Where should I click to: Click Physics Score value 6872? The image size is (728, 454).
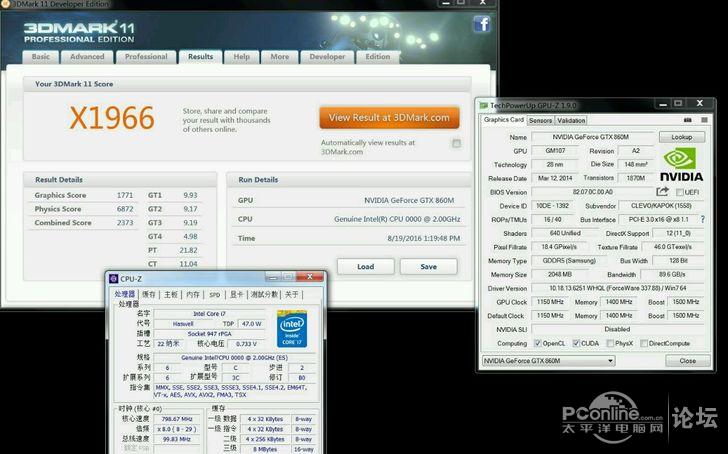click(x=124, y=209)
